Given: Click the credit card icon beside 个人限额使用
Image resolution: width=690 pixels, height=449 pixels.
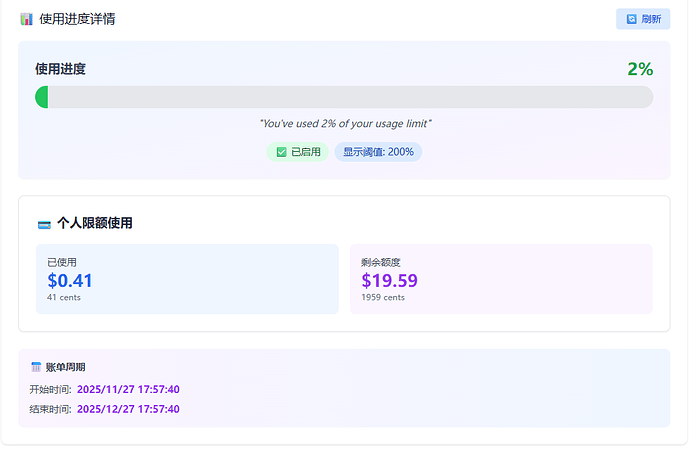Looking at the screenshot, I should point(44,224).
